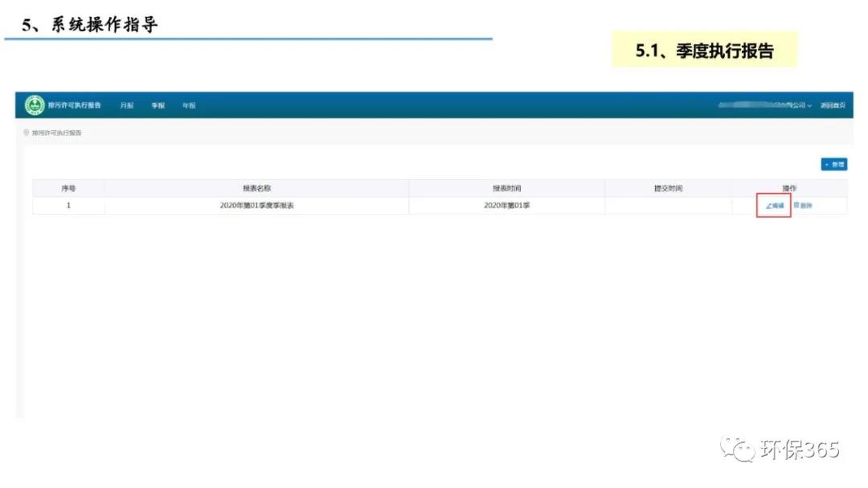
Task: Click the green environmental emblem logo
Action: [x=35, y=105]
